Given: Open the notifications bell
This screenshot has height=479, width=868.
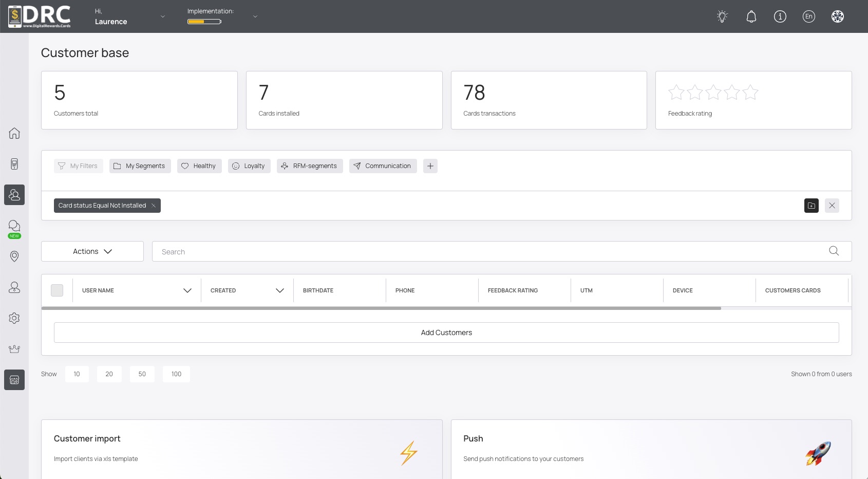Looking at the screenshot, I should (751, 16).
